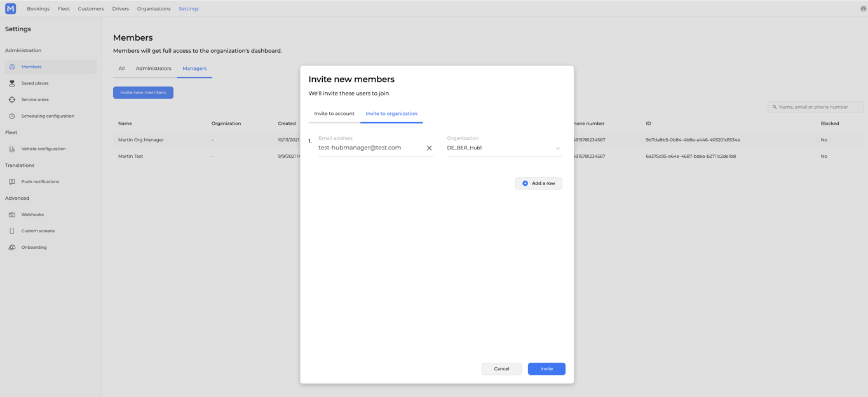Click ID 9d7da8b5-0b84-4b8e-a446-403201d1534e

tap(693, 140)
